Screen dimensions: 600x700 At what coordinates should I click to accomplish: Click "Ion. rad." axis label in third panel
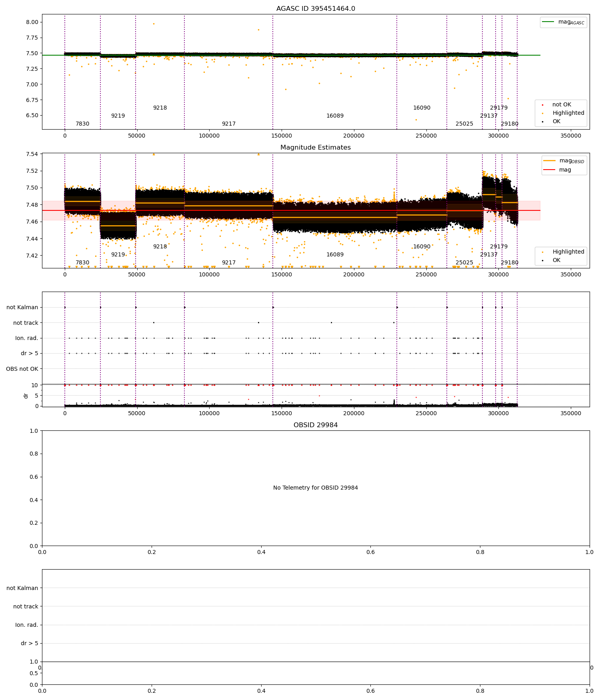pos(27,338)
